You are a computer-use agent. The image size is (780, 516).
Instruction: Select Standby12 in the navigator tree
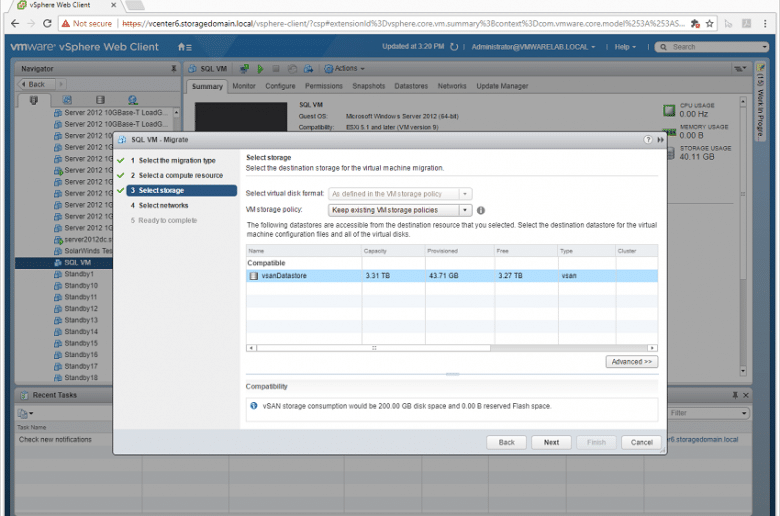click(81, 309)
